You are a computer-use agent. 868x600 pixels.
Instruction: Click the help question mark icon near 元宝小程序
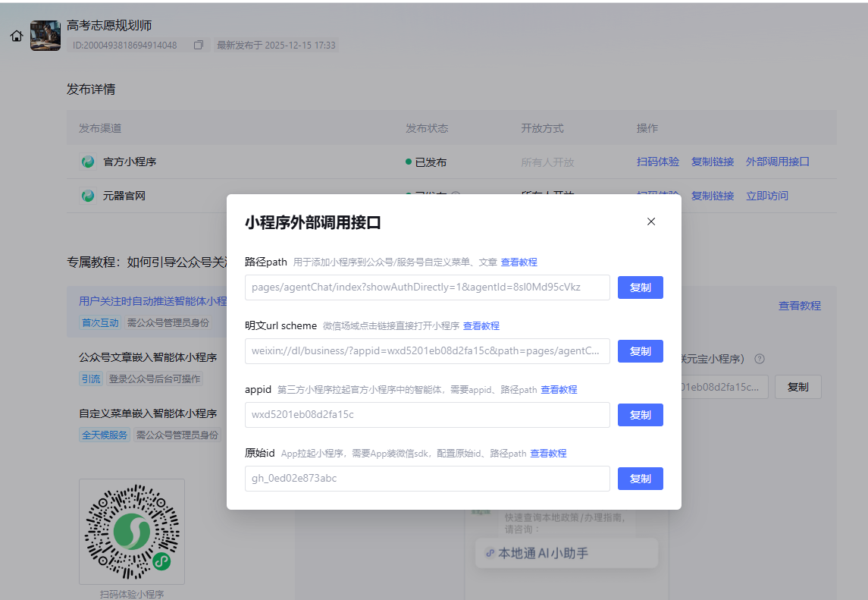tap(760, 359)
